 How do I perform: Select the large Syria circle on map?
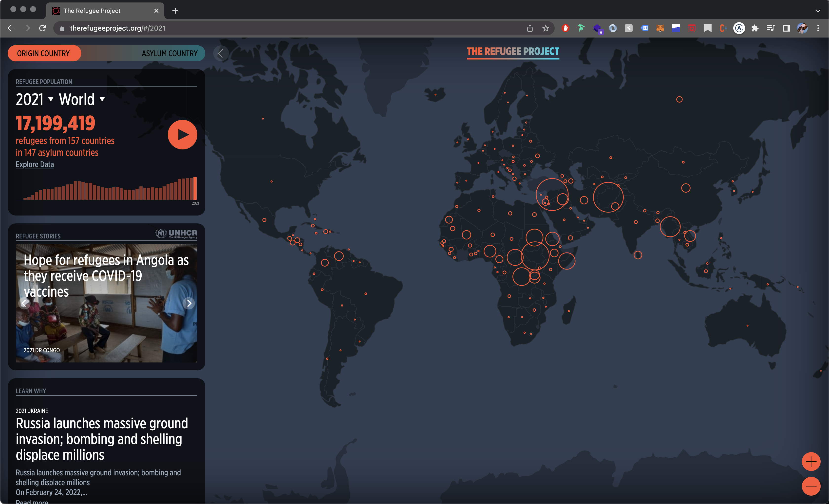click(552, 194)
